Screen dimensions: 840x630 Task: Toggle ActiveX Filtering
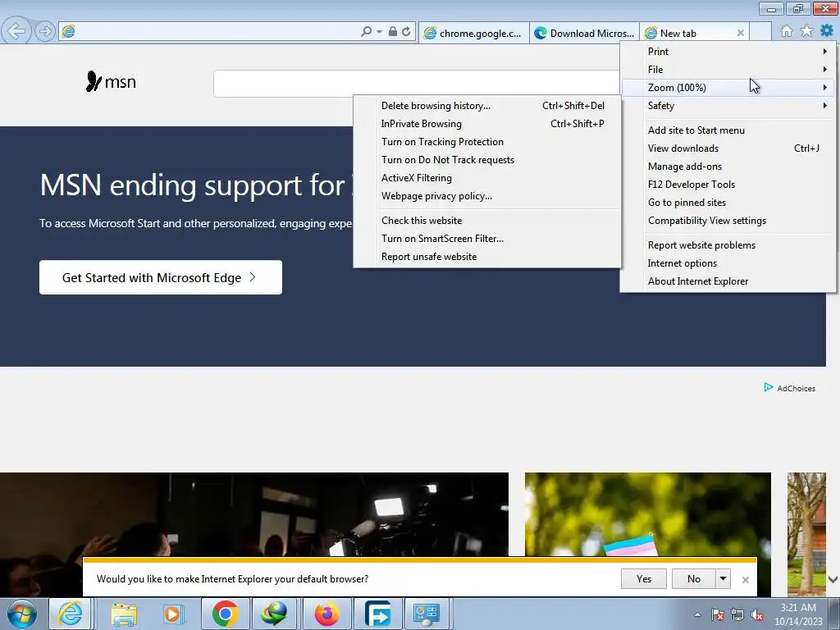coord(487,178)
